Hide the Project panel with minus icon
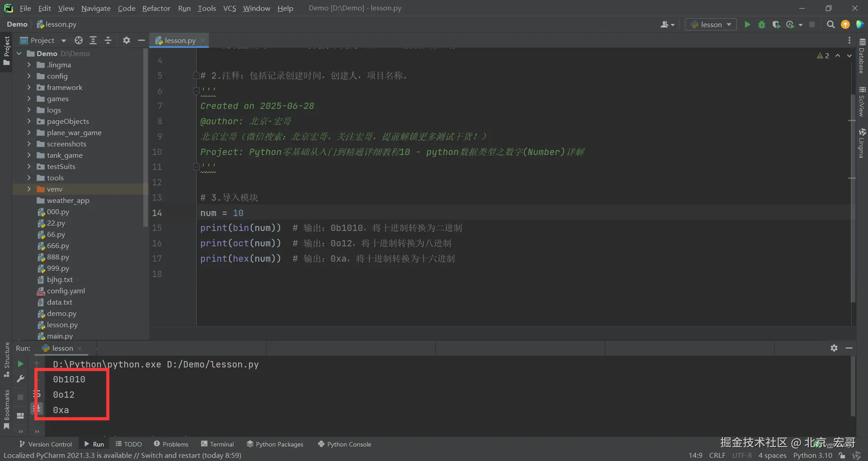Image resolution: width=868 pixels, height=461 pixels. tap(141, 40)
